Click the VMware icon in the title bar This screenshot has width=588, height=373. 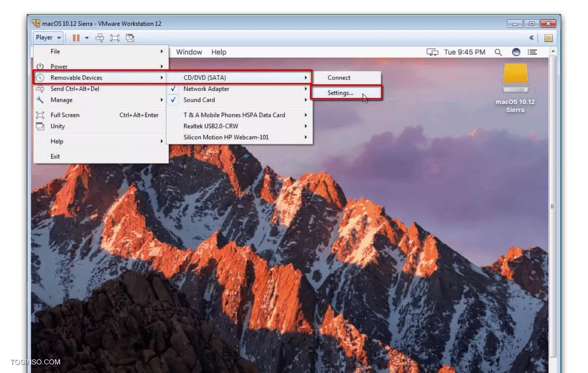(x=36, y=23)
